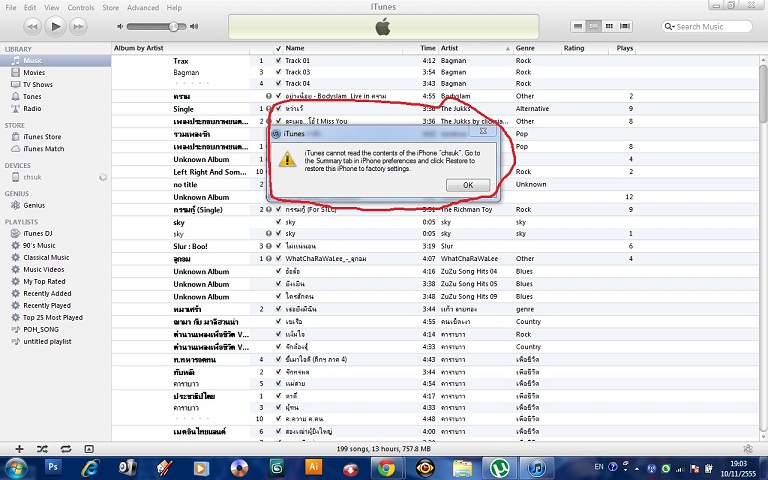Click the low-volume speaker icon
The image size is (768, 480).
click(x=120, y=26)
